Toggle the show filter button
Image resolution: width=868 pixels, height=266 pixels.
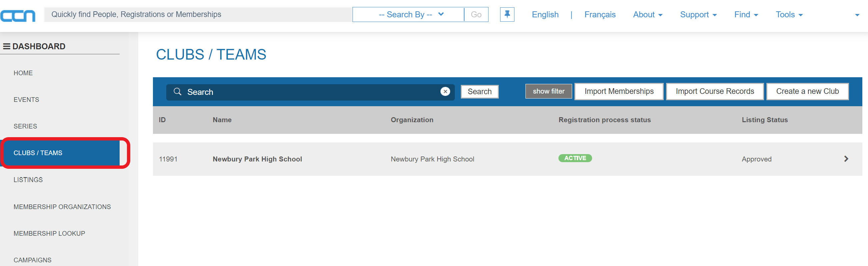point(548,91)
